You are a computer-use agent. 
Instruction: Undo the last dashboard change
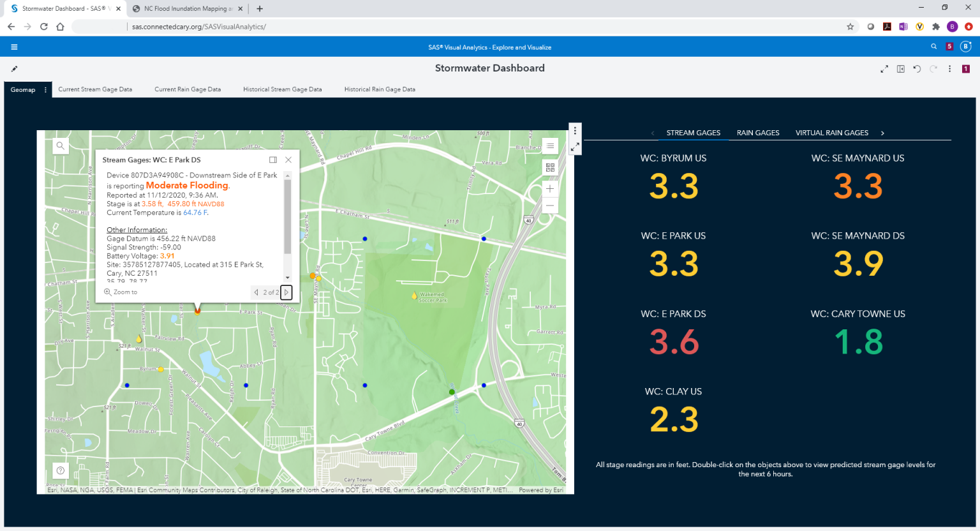pos(917,68)
